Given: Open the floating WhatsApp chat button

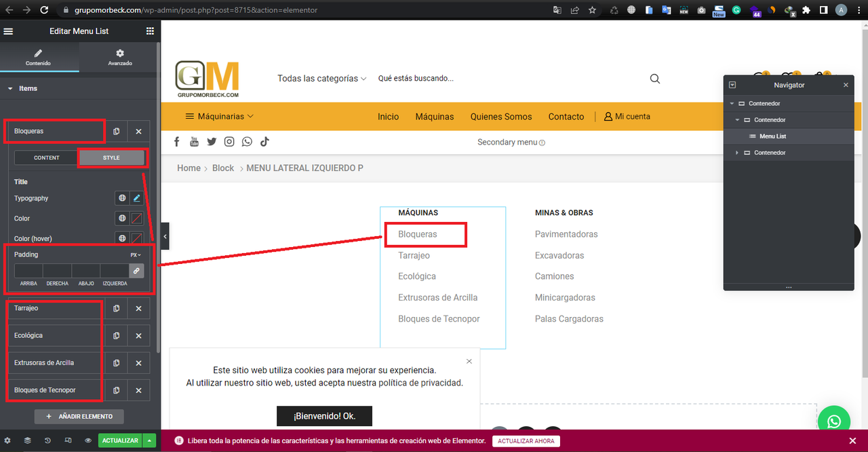Looking at the screenshot, I should point(834,422).
